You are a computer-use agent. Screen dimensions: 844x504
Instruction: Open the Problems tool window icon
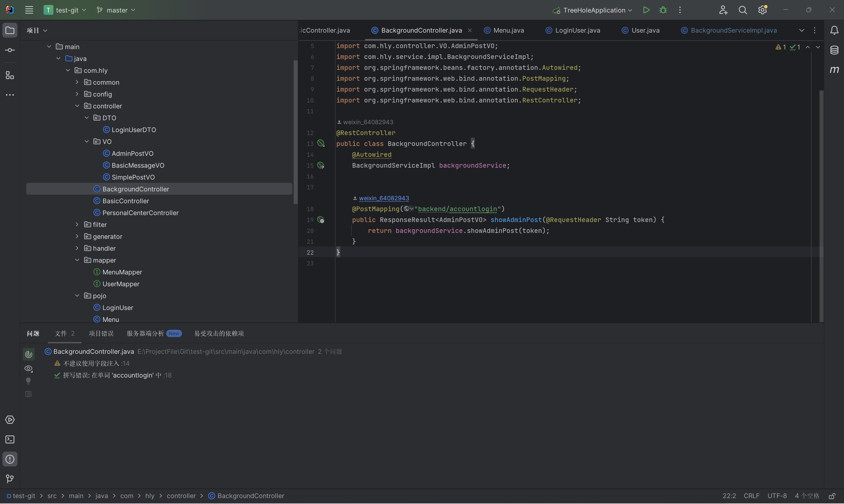tap(10, 459)
